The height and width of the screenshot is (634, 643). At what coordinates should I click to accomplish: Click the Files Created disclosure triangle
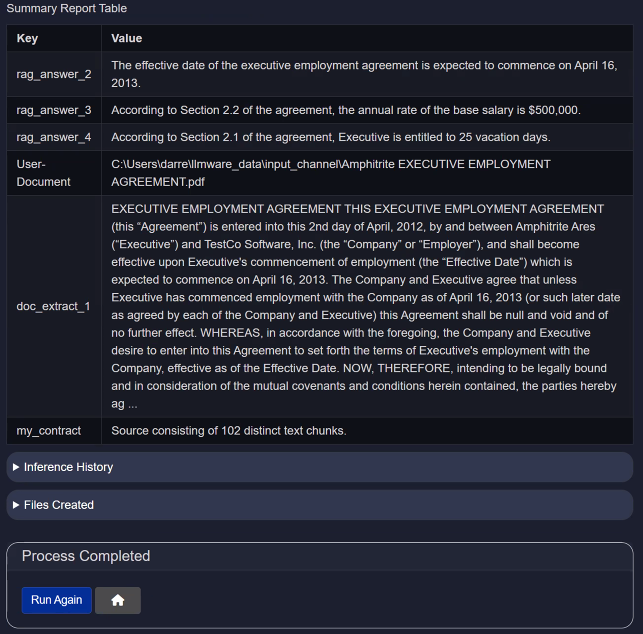pos(16,505)
